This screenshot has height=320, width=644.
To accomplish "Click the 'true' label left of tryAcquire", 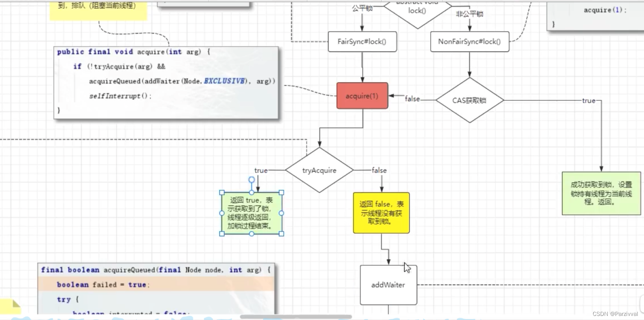I will 261,170.
